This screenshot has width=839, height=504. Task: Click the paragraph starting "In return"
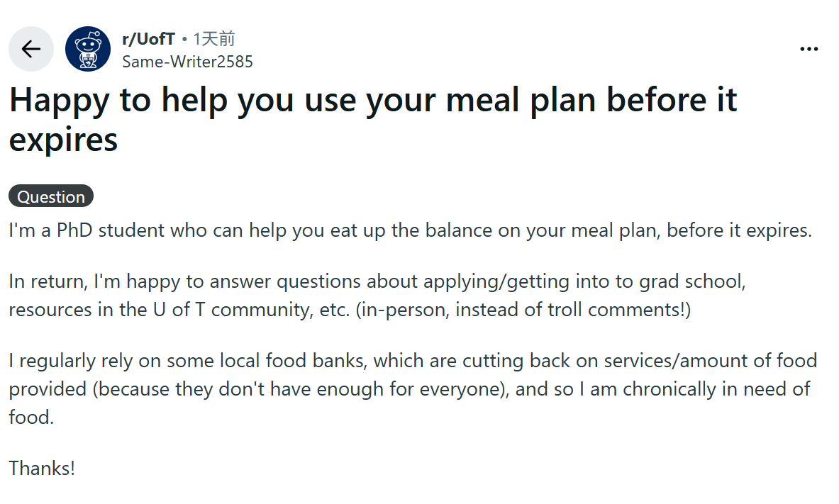pos(377,296)
